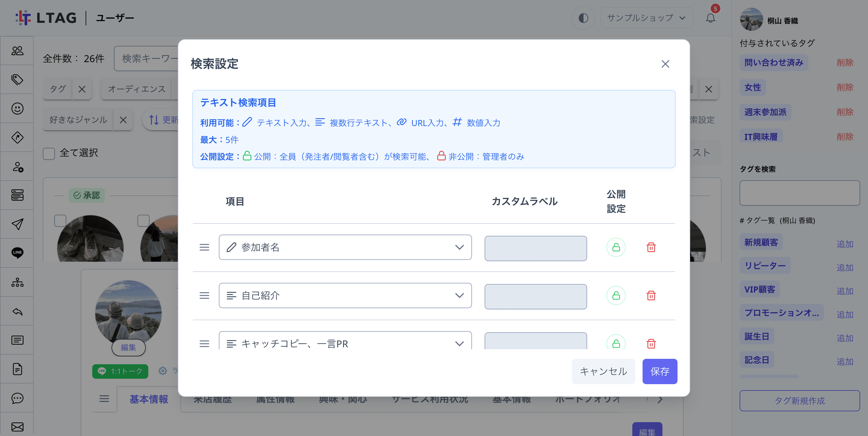This screenshot has height=436, width=868.
Task: Expand tabs with the right chevron arrow
Action: coord(660,400)
